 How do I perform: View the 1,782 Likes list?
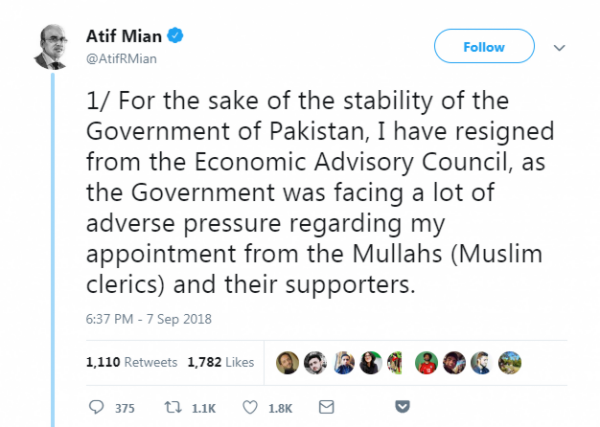point(221,361)
